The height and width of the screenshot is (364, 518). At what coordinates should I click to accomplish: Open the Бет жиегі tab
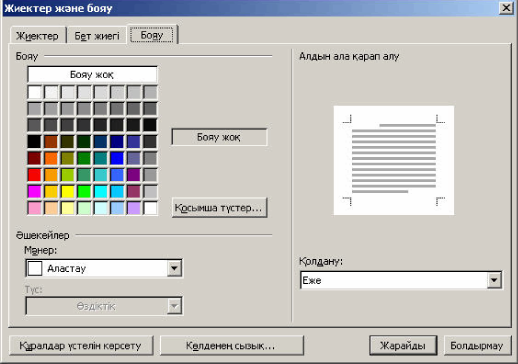(97, 35)
